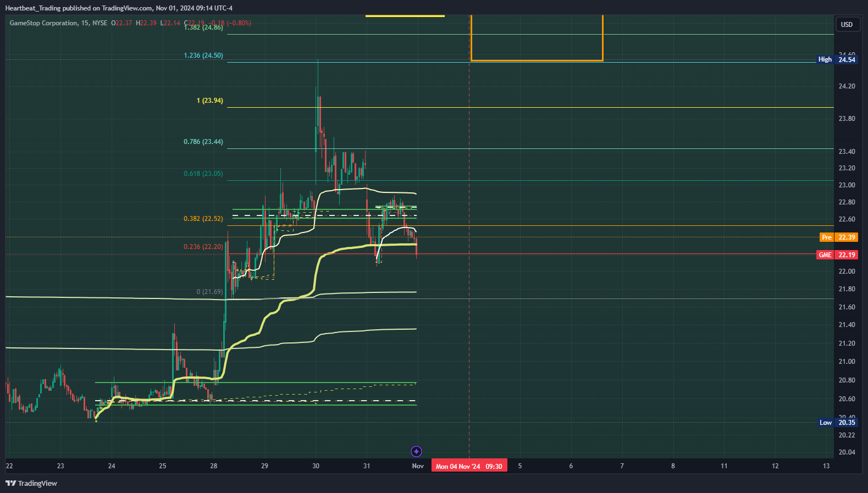Click price '20.04' on the price scale
Screen dimensions: 868x493
pyautogui.click(x=847, y=452)
